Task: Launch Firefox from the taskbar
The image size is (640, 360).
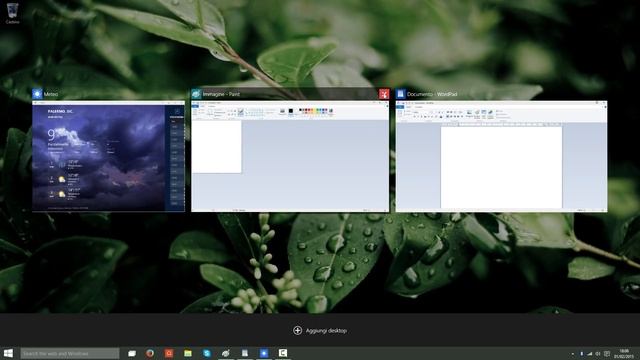Action: tap(150, 353)
